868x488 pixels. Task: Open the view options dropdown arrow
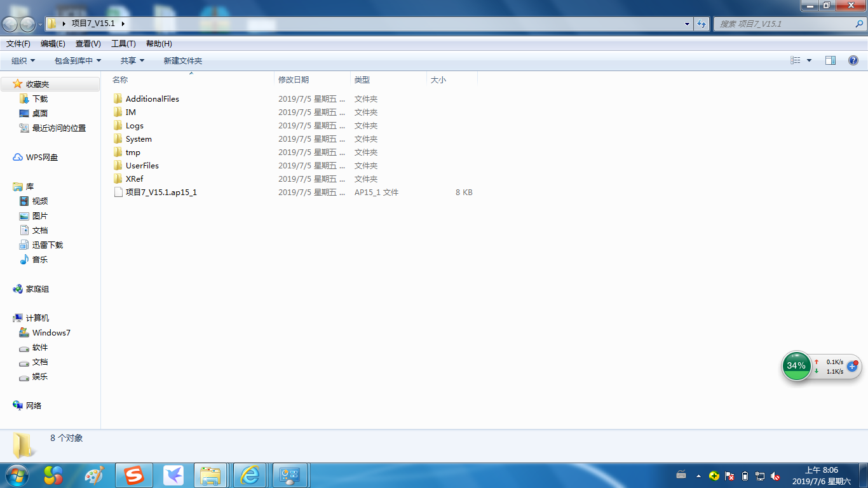click(809, 60)
